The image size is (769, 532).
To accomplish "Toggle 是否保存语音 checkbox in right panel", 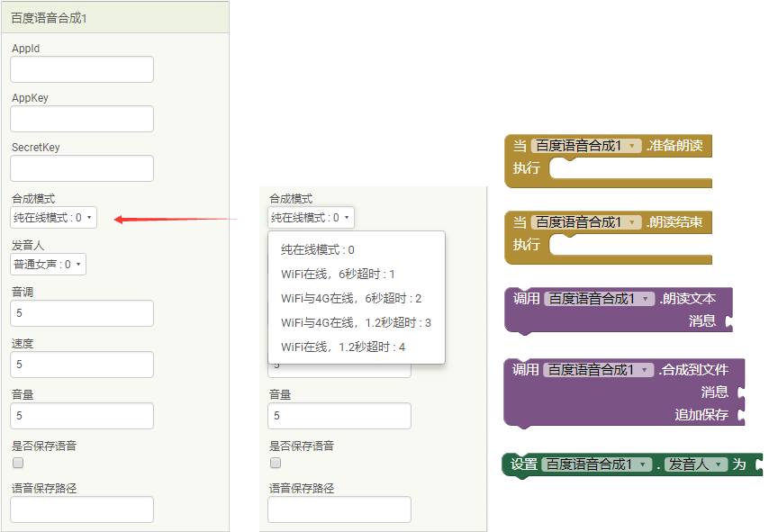I will point(276,463).
